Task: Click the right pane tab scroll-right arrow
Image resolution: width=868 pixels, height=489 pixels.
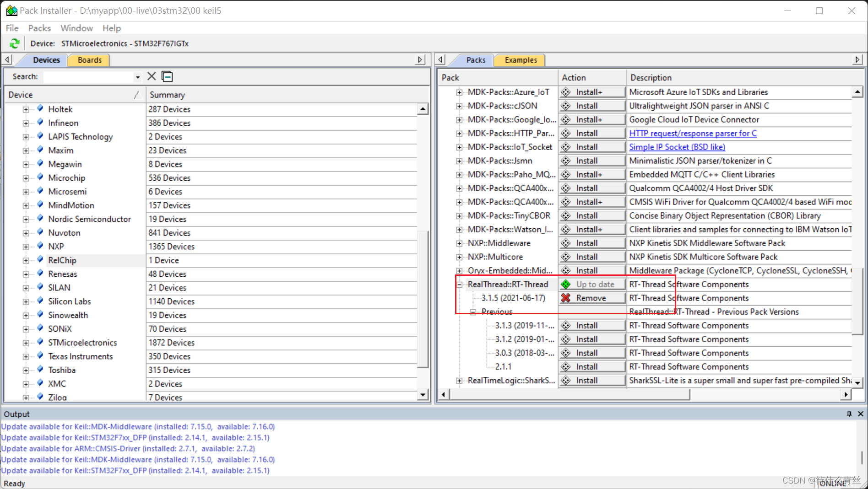Action: (x=857, y=59)
